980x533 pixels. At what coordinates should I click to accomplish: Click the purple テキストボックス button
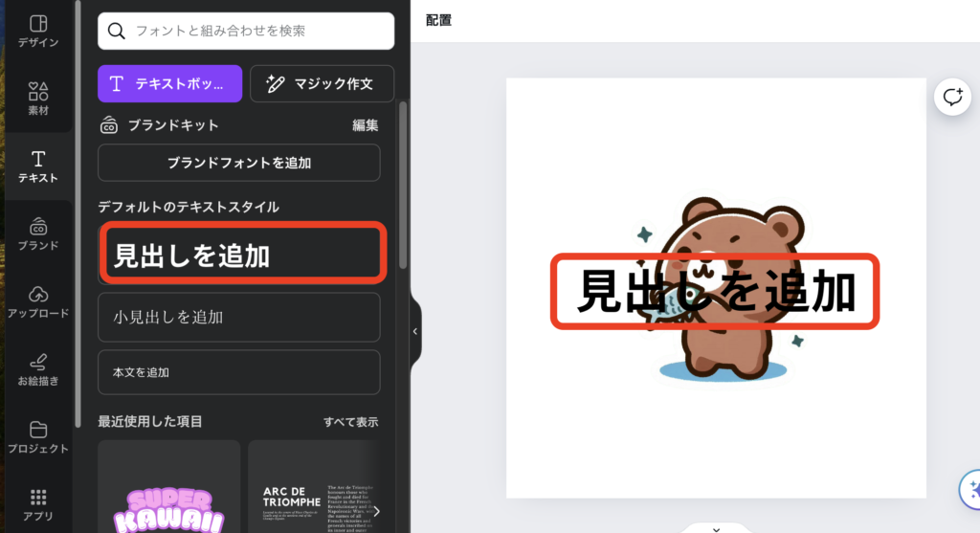click(x=169, y=83)
